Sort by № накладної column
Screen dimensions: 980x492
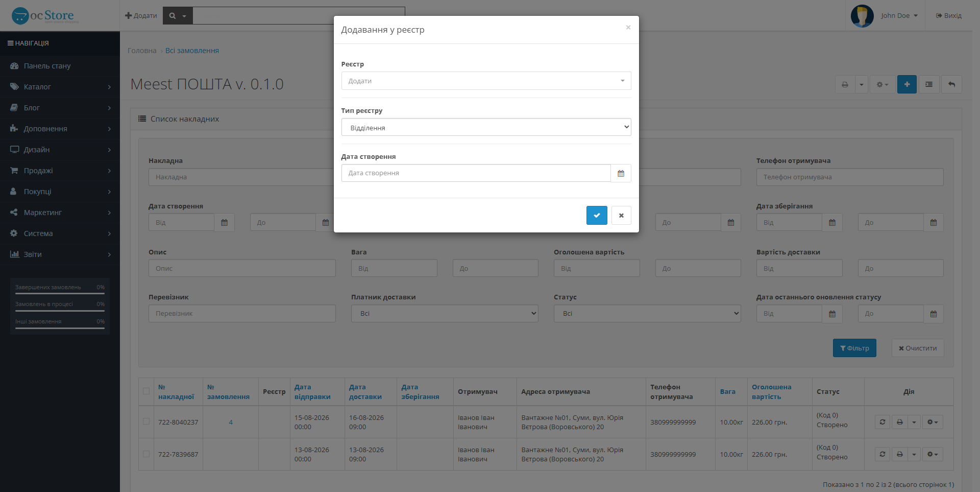176,392
